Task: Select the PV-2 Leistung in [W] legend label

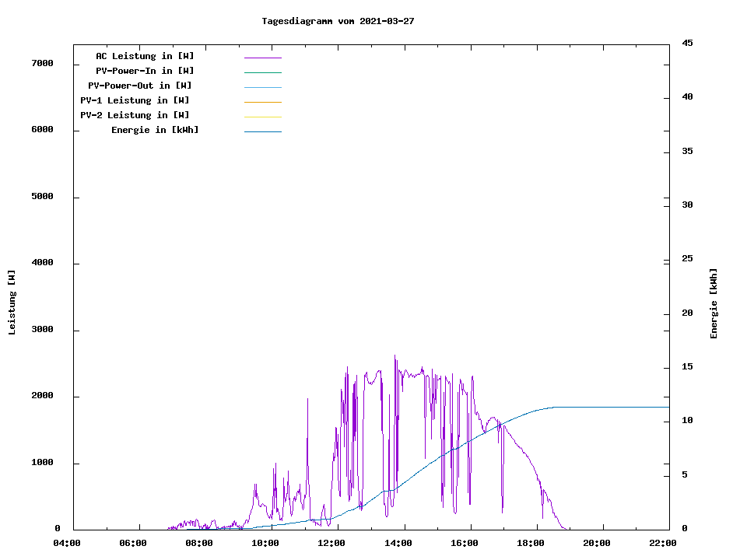Action: pyautogui.click(x=135, y=115)
